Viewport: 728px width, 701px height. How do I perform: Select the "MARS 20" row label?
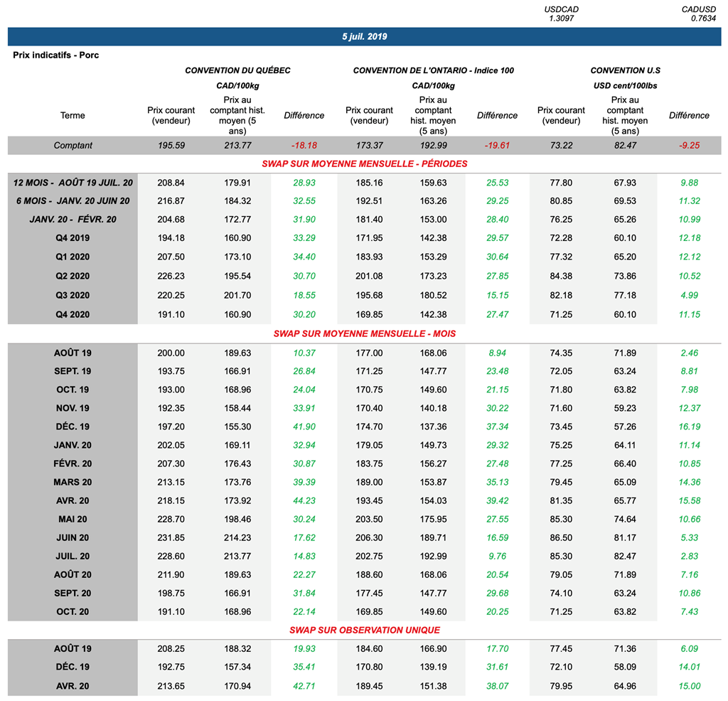click(x=73, y=482)
